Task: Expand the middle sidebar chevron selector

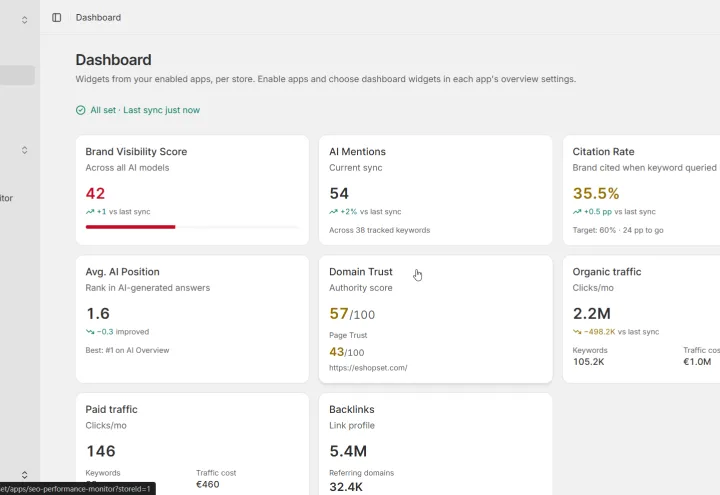Action: coord(24,150)
